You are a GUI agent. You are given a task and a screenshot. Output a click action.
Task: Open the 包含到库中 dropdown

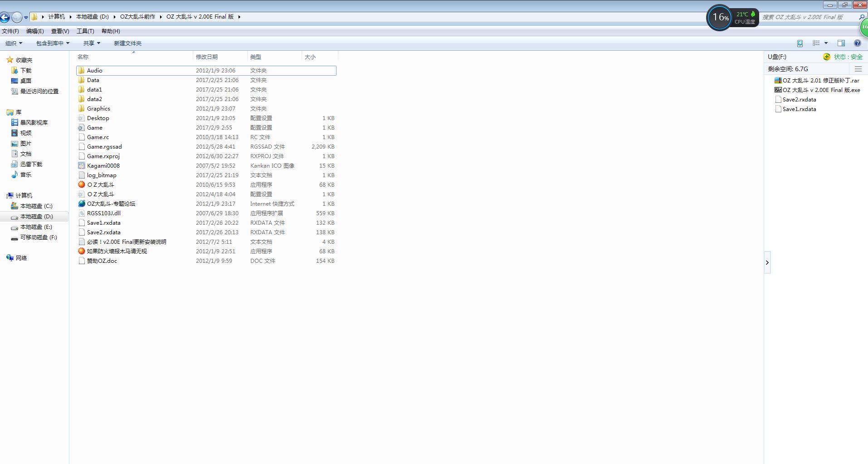(53, 43)
